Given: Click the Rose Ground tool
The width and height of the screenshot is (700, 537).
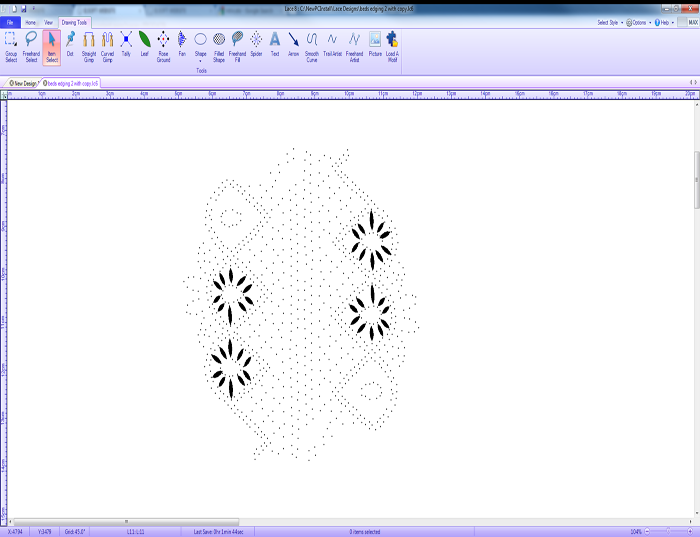Looking at the screenshot, I should click(x=163, y=44).
